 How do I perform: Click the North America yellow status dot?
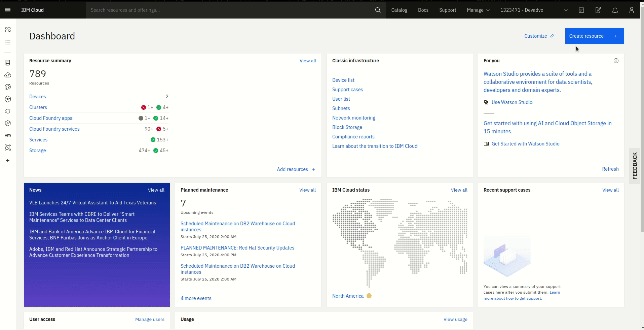click(x=369, y=296)
